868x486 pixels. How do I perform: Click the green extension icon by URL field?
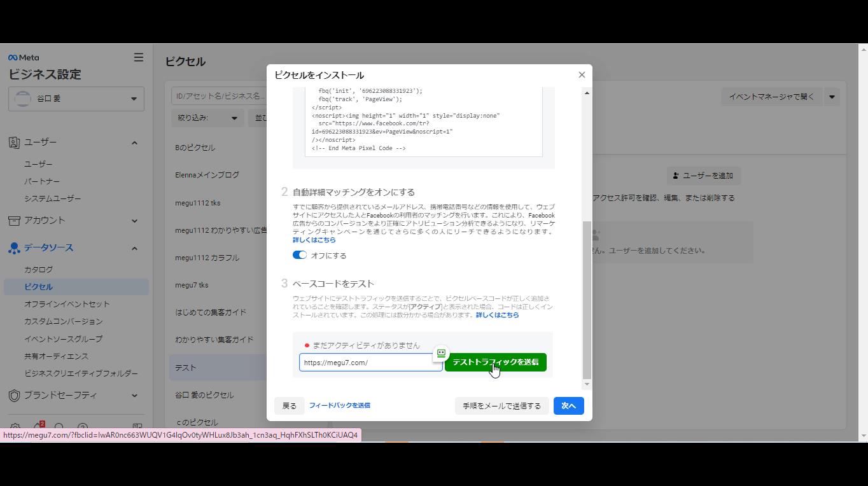tap(441, 353)
